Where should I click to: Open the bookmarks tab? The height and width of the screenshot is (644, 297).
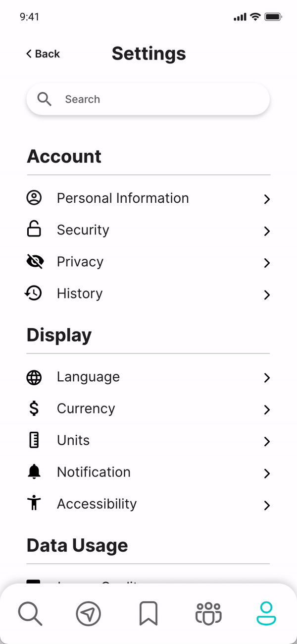pos(148,614)
